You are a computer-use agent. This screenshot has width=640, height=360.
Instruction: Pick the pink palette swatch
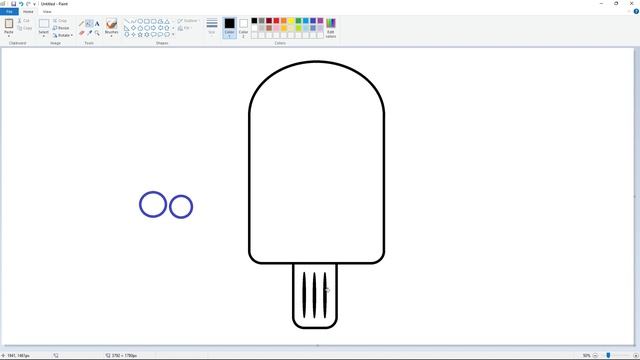(276, 28)
